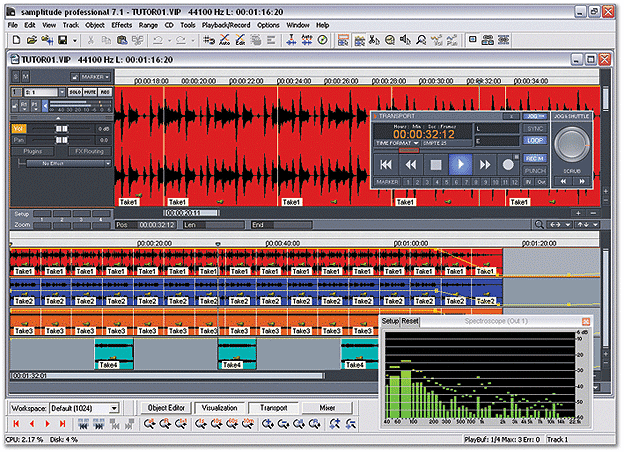624x452 pixels.
Task: Click the Stop button in Transport
Action: (436, 164)
